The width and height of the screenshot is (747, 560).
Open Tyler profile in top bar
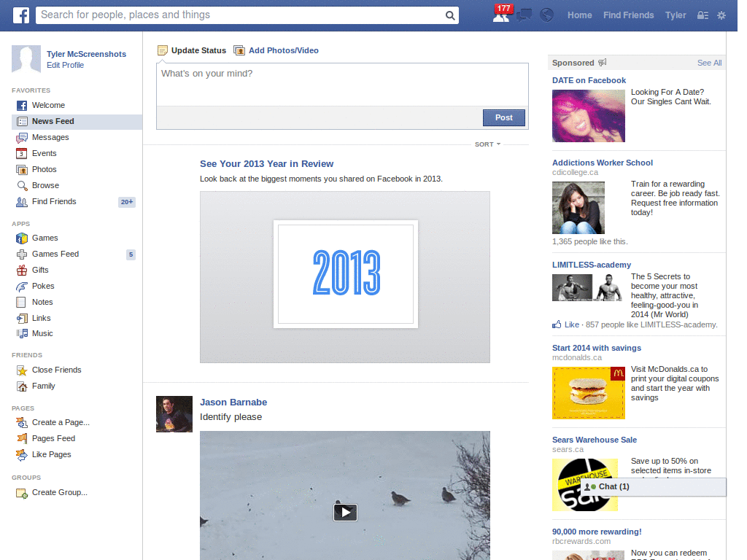pos(676,15)
